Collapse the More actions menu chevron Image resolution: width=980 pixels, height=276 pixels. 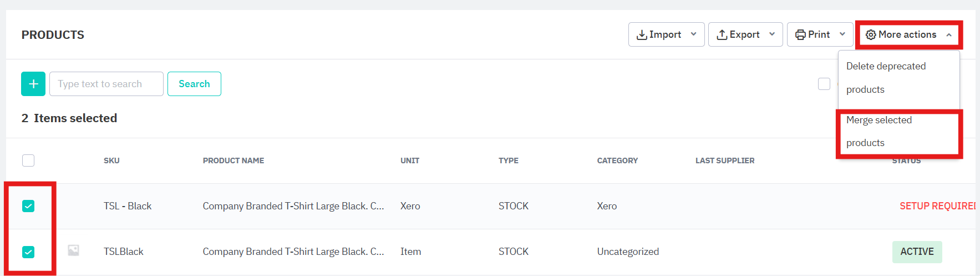(949, 35)
